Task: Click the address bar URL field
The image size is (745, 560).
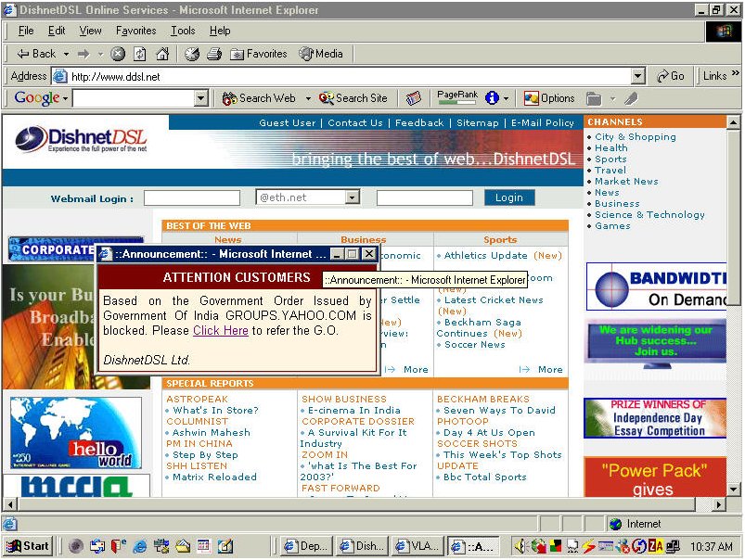Action: click(350, 76)
